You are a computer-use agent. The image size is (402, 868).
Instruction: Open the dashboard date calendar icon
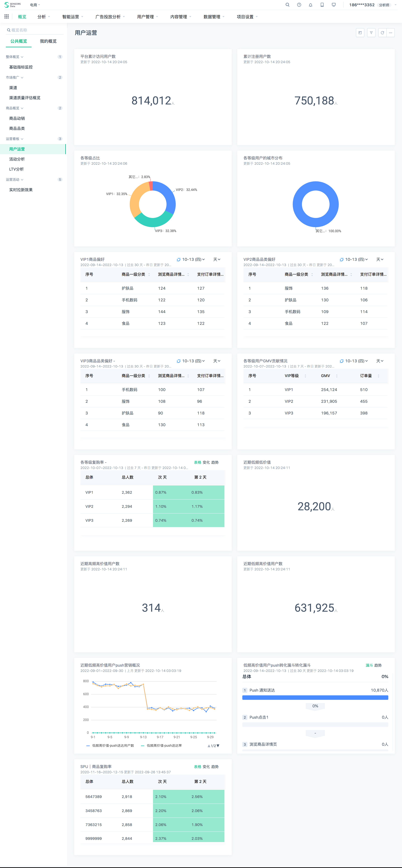pyautogui.click(x=360, y=33)
